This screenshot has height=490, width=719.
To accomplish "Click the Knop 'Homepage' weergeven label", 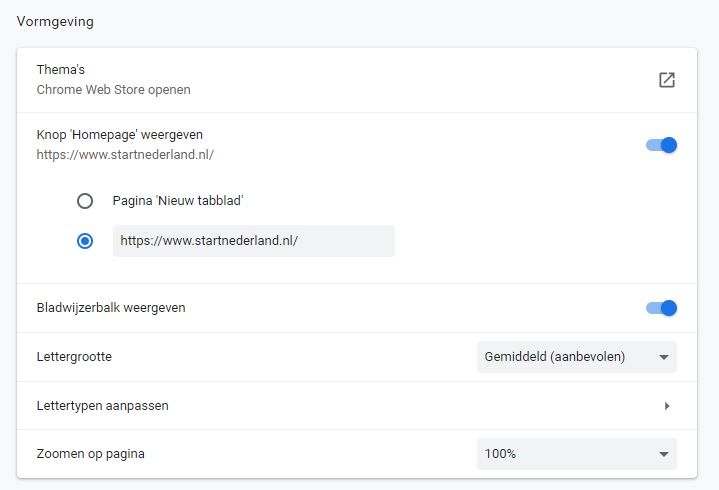I will [x=120, y=135].
